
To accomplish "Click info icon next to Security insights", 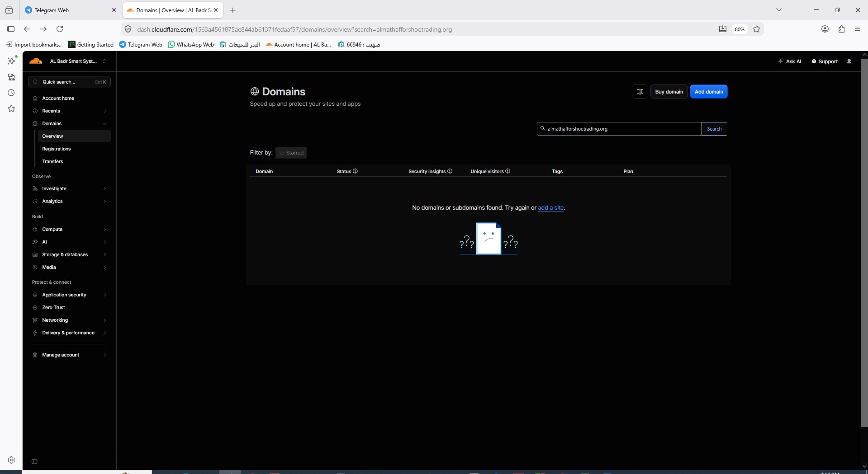I will pos(450,171).
